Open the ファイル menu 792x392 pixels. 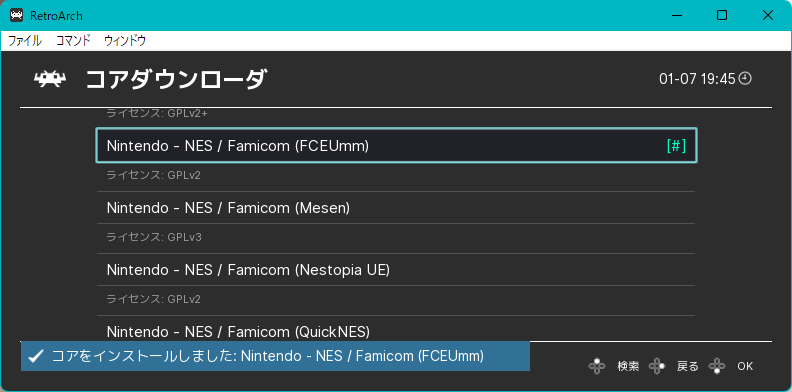(25, 41)
